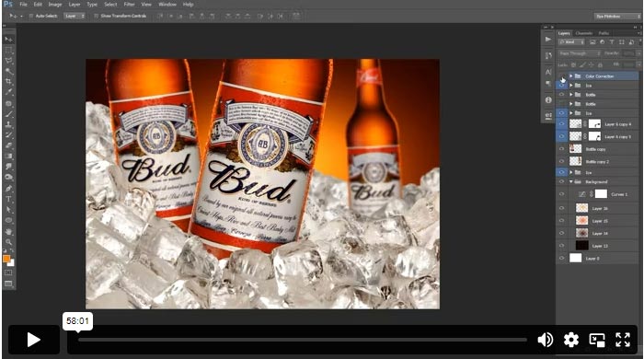Image resolution: width=644 pixels, height=359 pixels.
Task: Select the Healing Brush tool
Action: [8, 103]
